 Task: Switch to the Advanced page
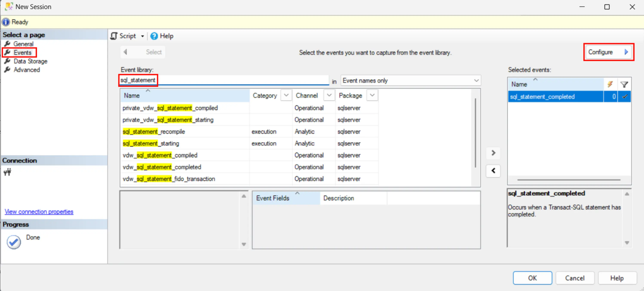coord(26,70)
